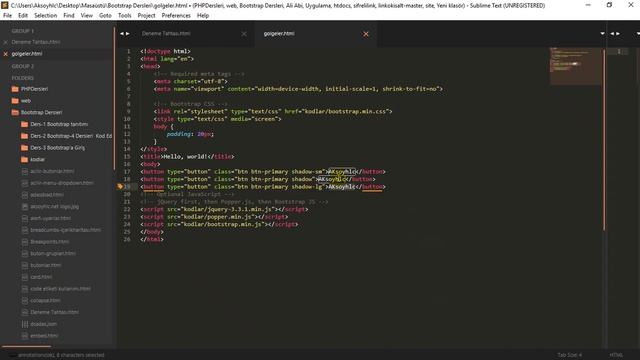The width and height of the screenshot is (640, 360).
Task: Click the GROUP 2 sidebar heading
Action: (x=22, y=66)
